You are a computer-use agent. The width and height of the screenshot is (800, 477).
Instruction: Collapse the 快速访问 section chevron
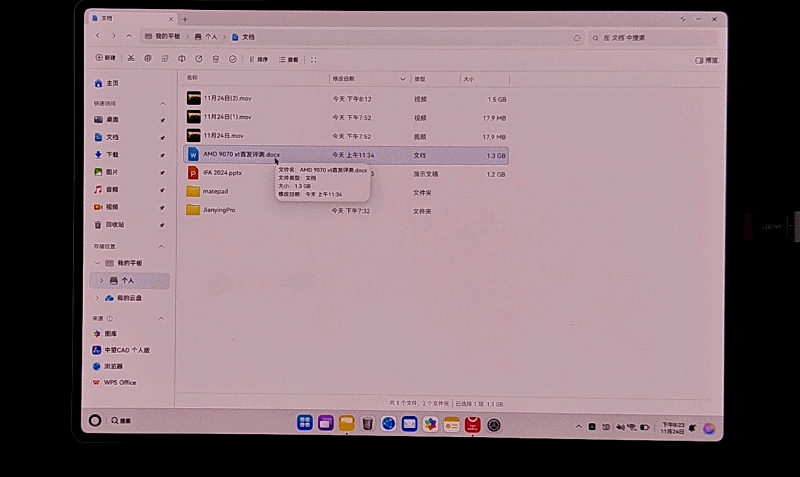pos(162,103)
